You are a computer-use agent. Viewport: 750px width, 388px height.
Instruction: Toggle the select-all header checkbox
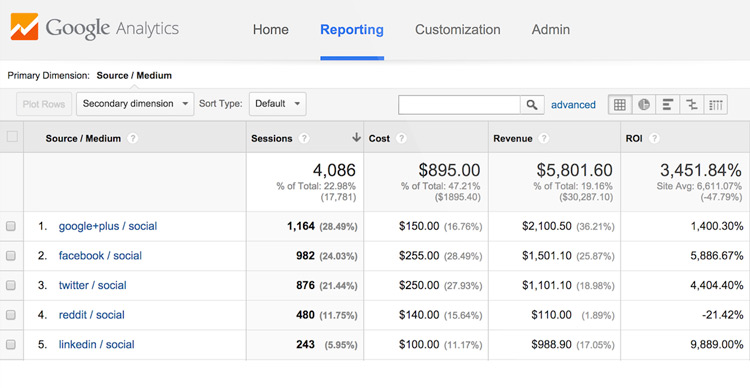point(12,137)
